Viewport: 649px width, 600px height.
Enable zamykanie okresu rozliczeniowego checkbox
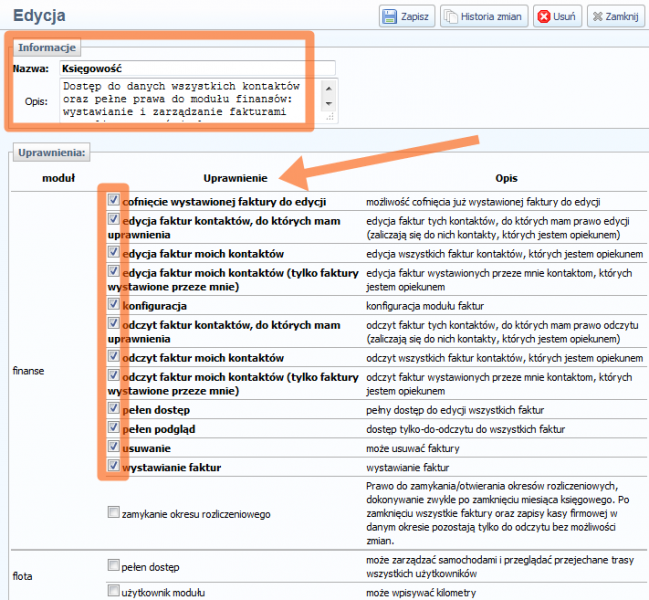[x=113, y=512]
